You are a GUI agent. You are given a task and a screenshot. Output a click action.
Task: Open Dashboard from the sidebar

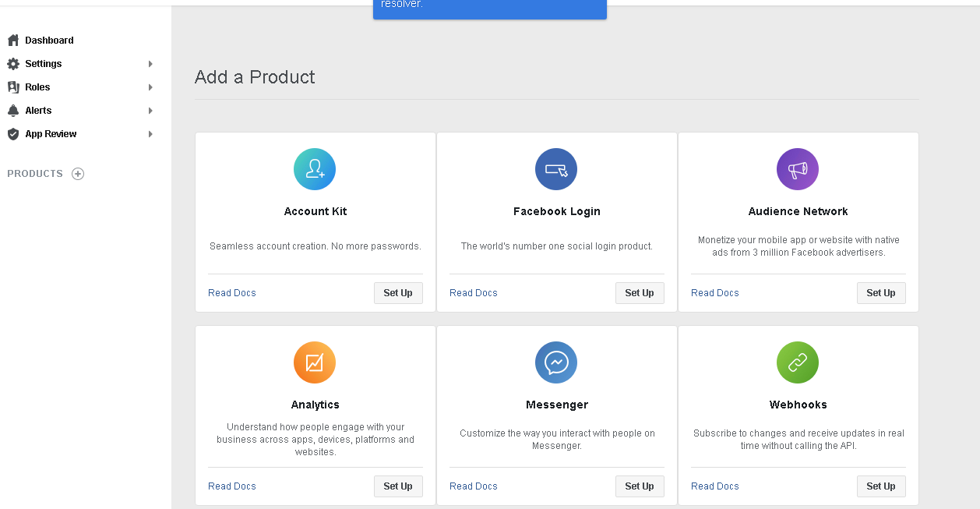pos(49,41)
